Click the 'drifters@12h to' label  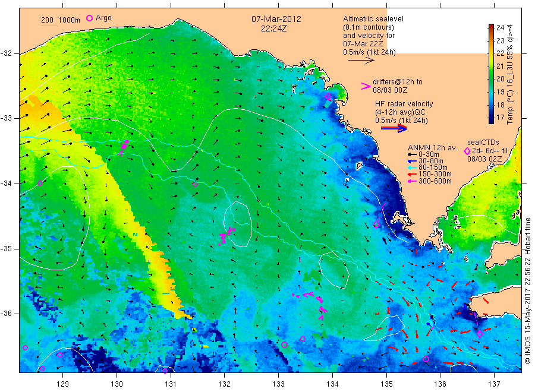[x=398, y=82]
